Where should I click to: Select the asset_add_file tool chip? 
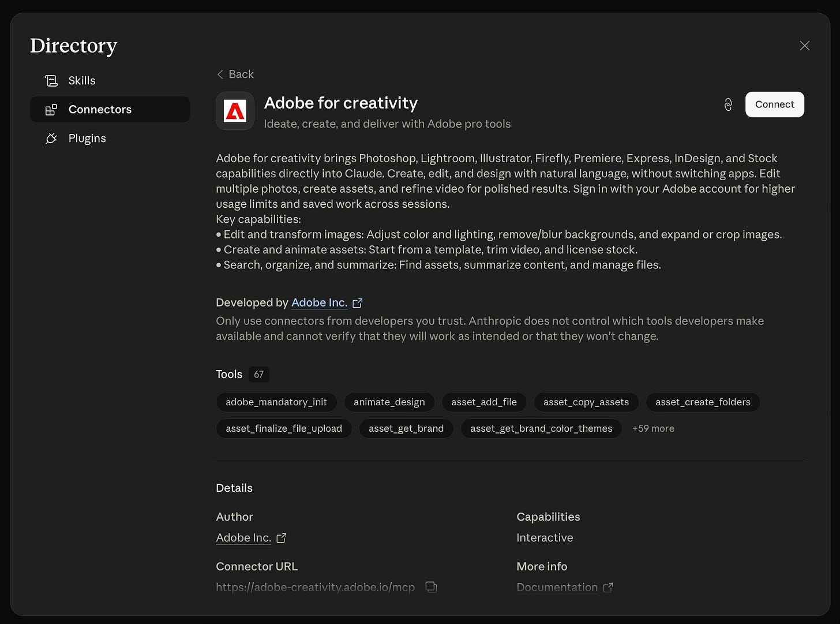point(484,402)
